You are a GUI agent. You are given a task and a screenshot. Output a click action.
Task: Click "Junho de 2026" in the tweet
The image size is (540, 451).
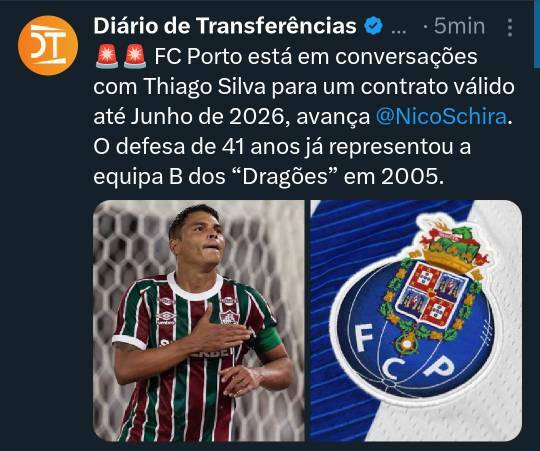pyautogui.click(x=207, y=117)
